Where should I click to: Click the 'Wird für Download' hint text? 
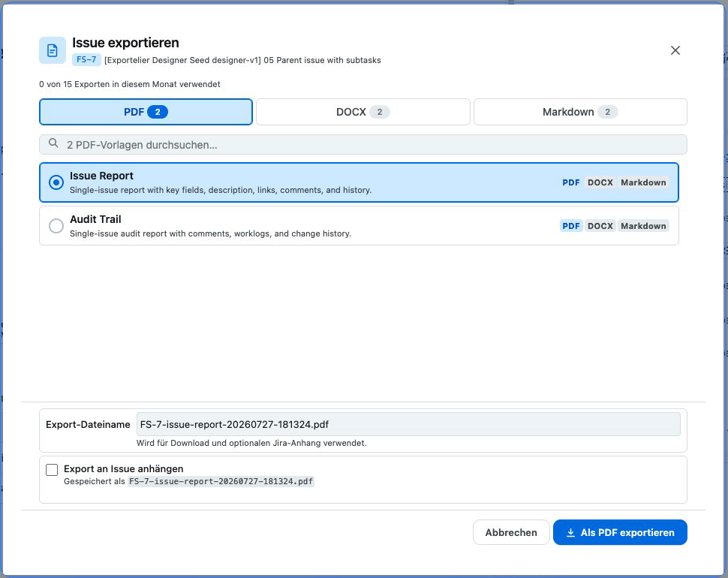point(251,443)
